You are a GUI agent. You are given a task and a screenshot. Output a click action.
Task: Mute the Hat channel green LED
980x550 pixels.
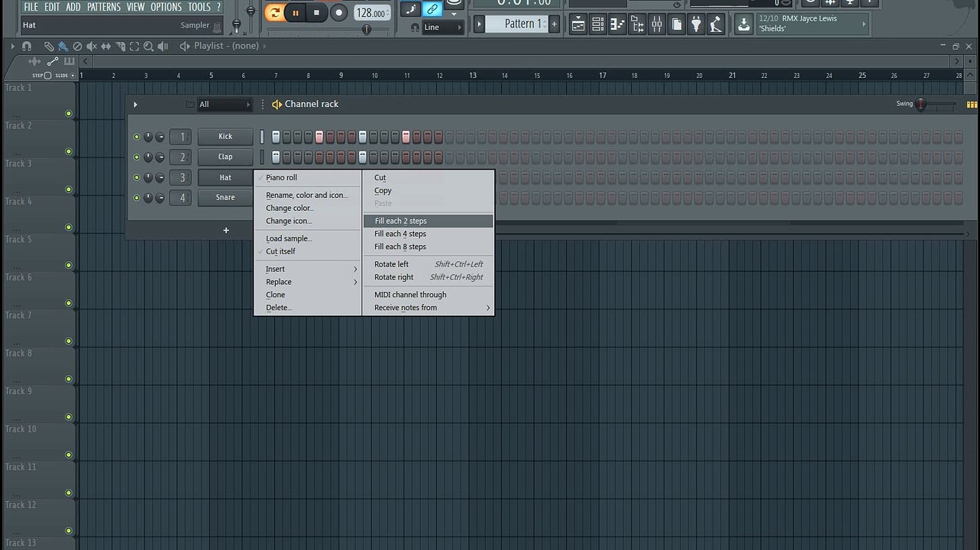click(x=137, y=177)
